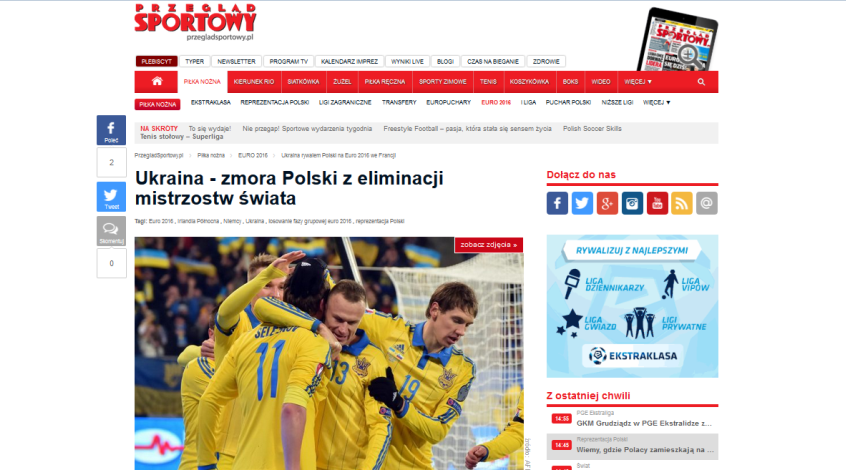Open the Ekstraklasa league banner ad
Screen dimensions: 846x470
[x=632, y=306]
